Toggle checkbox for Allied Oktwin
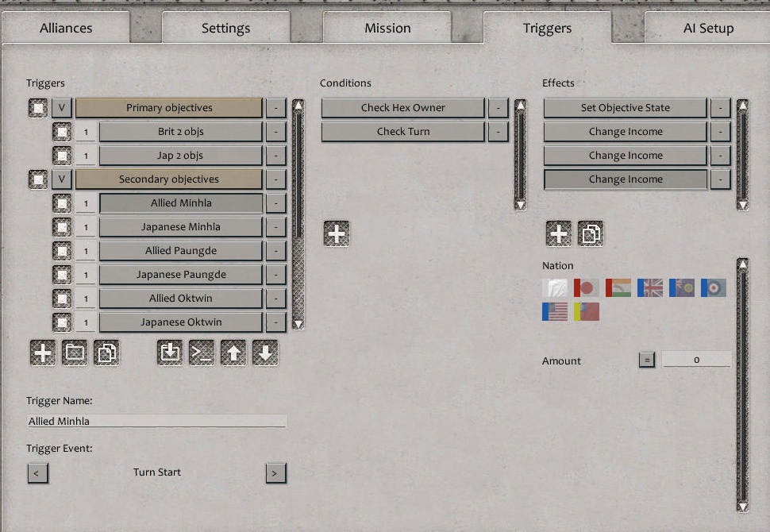Viewport: 770px width, 532px height. (62, 299)
